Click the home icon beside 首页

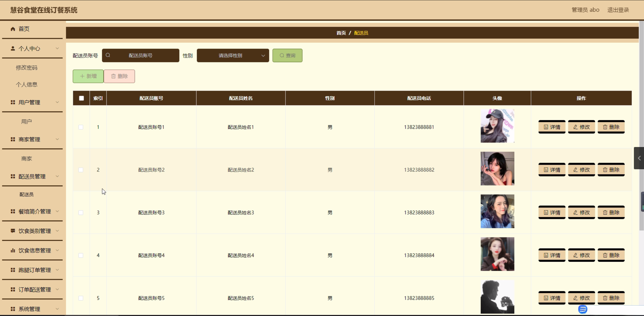pos(13,29)
